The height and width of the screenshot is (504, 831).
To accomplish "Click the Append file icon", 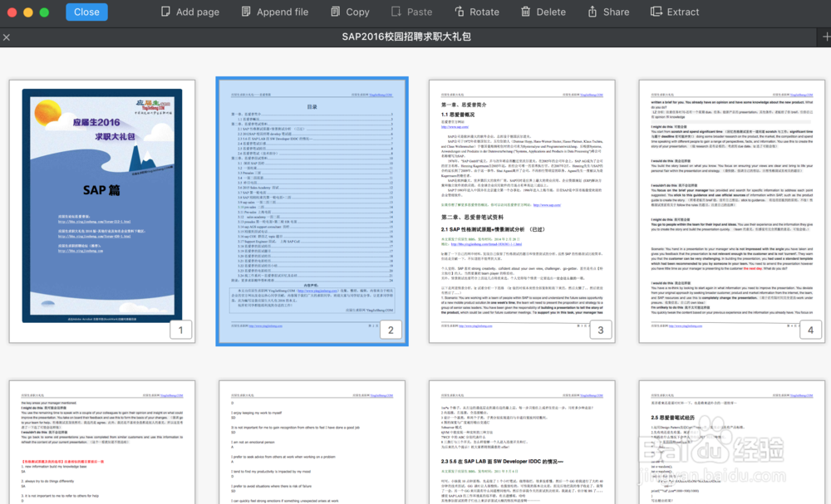I will click(246, 12).
